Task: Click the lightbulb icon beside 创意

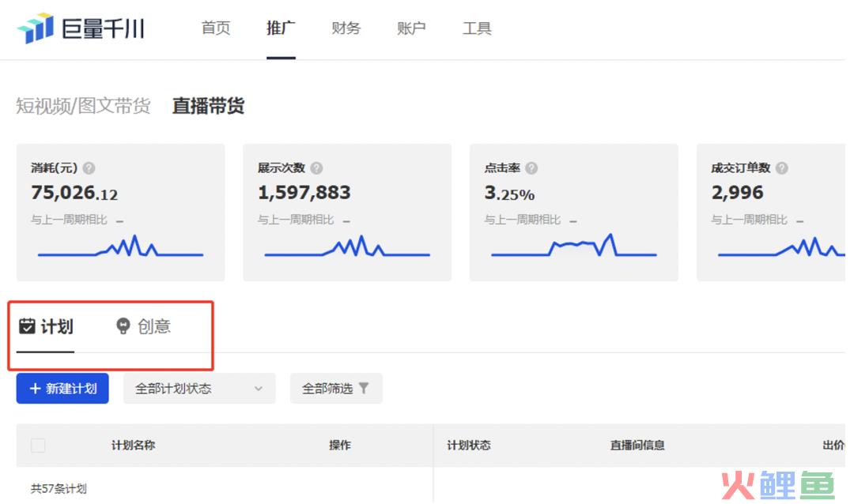Action: click(x=123, y=326)
